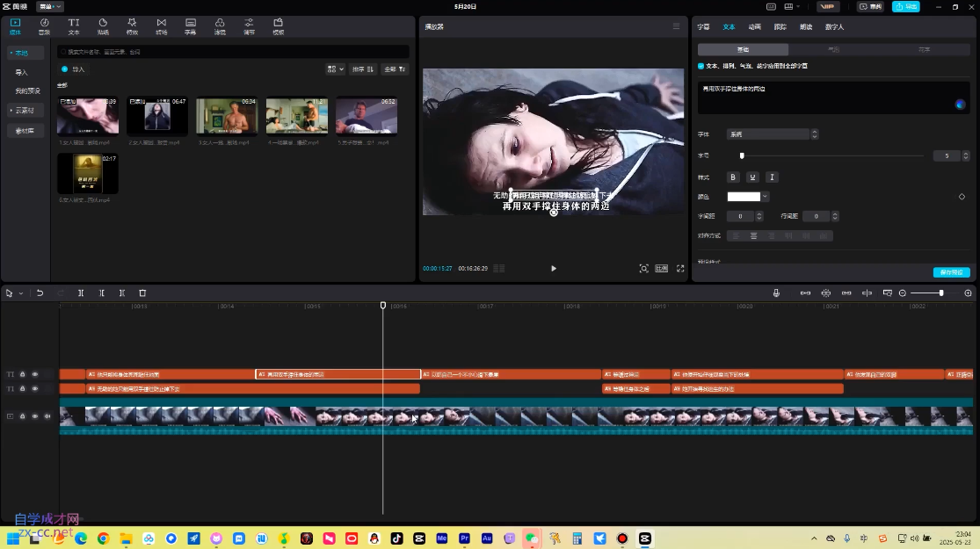
Task: Uncheck apply text style to all subtitles
Action: click(701, 66)
